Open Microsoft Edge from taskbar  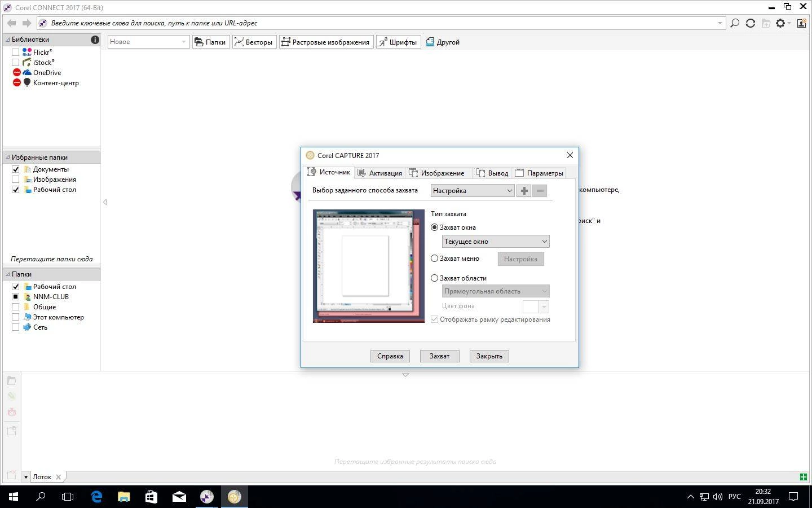pos(96,497)
